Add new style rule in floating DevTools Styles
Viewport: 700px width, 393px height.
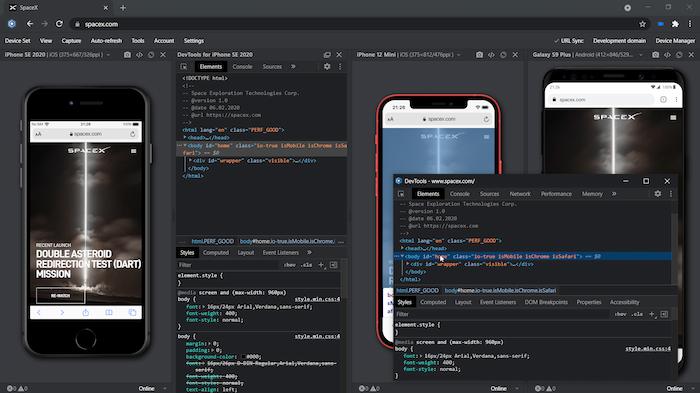(652, 314)
